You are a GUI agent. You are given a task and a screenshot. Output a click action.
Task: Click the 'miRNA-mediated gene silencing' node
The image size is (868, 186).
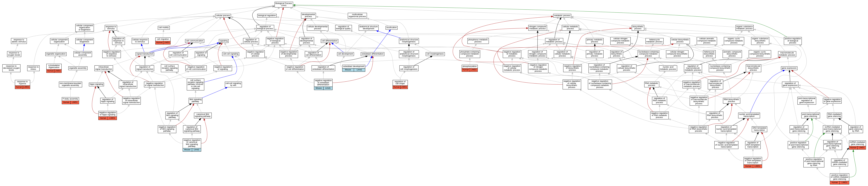(857, 145)
